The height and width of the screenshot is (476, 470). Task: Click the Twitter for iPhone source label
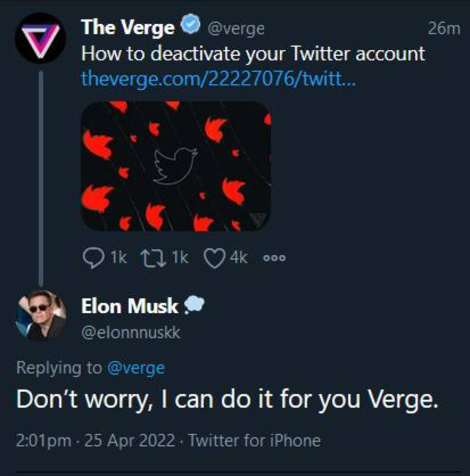pos(254,440)
